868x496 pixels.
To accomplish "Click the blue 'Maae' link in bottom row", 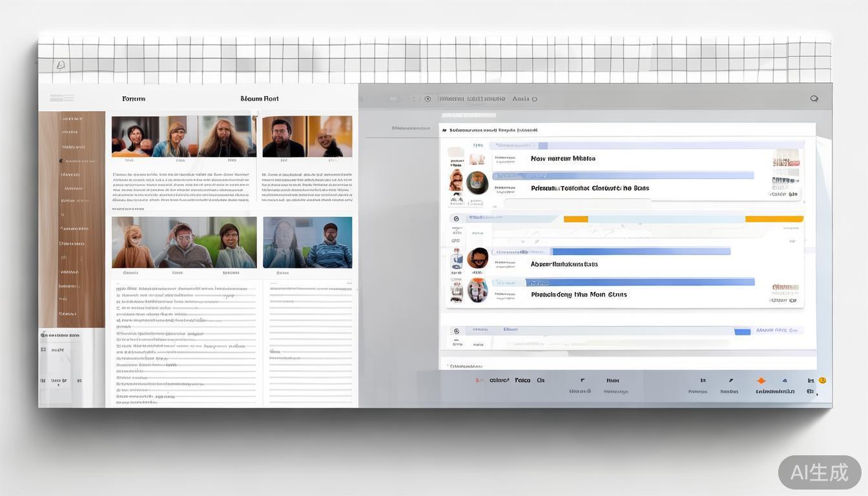I will 776,330.
